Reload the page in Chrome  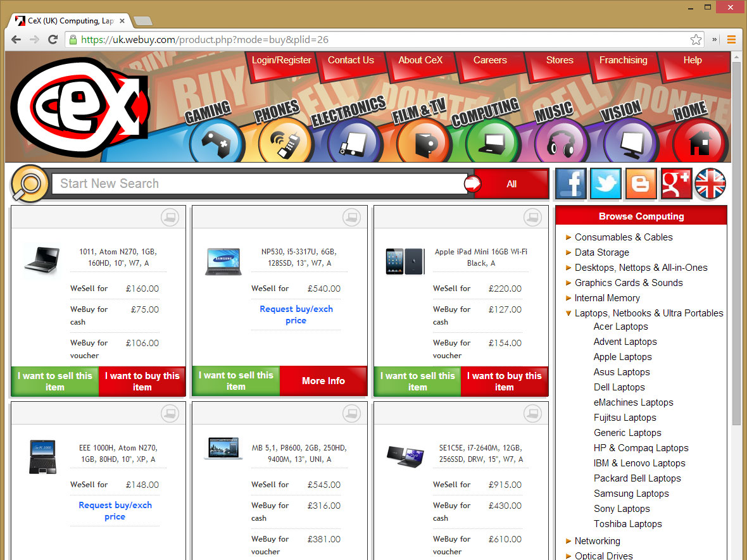pos(53,39)
